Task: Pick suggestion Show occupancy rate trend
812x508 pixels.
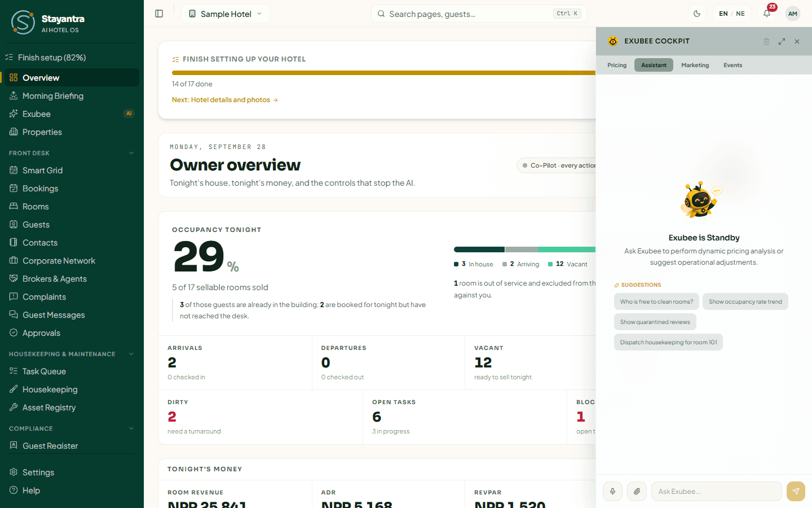Action: coord(745,301)
